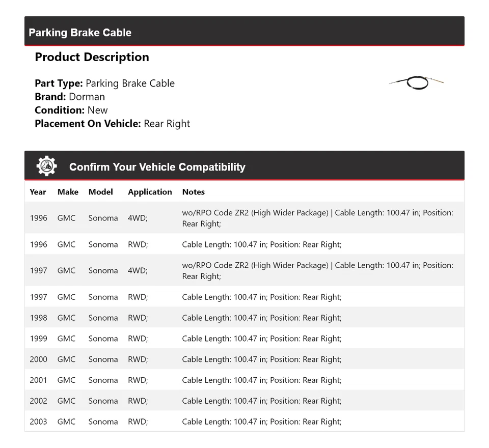Image resolution: width=489 pixels, height=448 pixels.
Task: Select the Make column header
Action: tap(68, 192)
